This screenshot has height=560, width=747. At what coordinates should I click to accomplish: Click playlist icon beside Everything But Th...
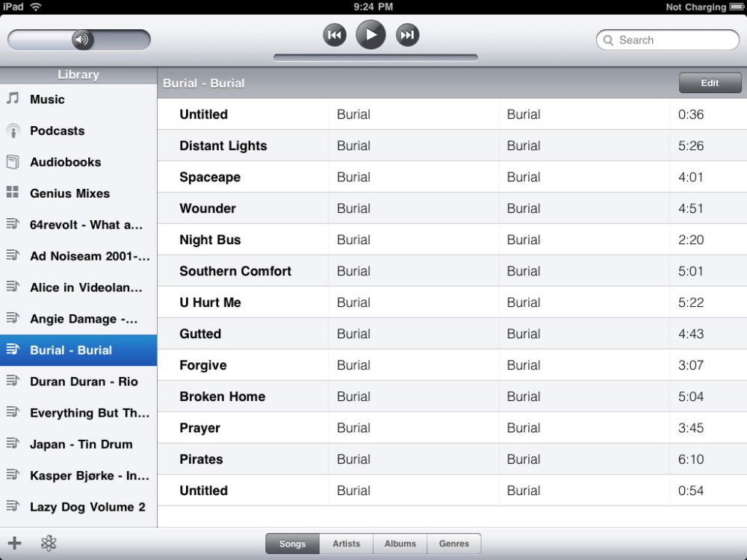13,412
